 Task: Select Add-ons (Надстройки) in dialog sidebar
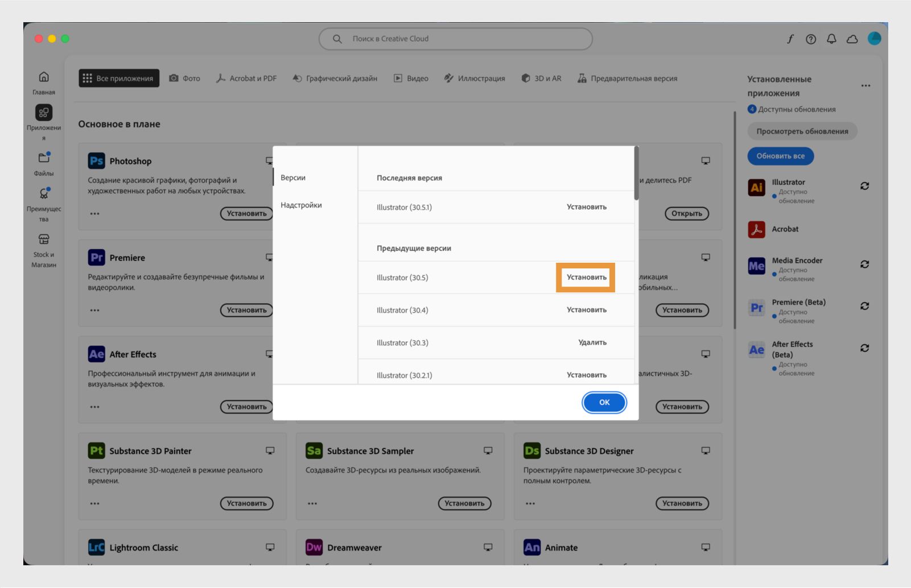point(301,205)
